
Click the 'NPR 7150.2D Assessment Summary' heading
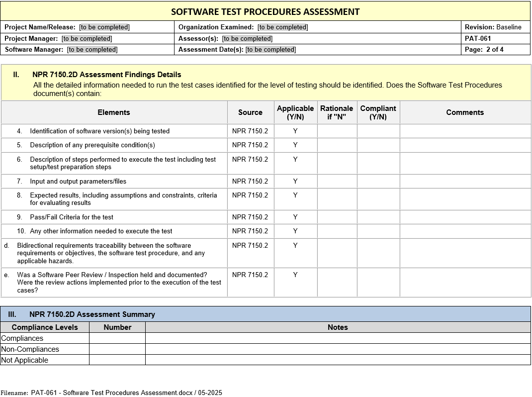[x=92, y=314]
